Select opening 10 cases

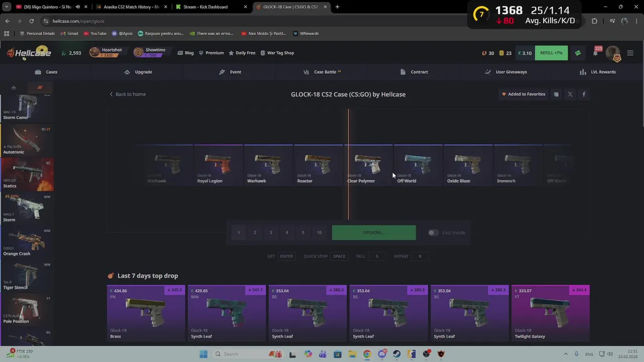coord(319,232)
